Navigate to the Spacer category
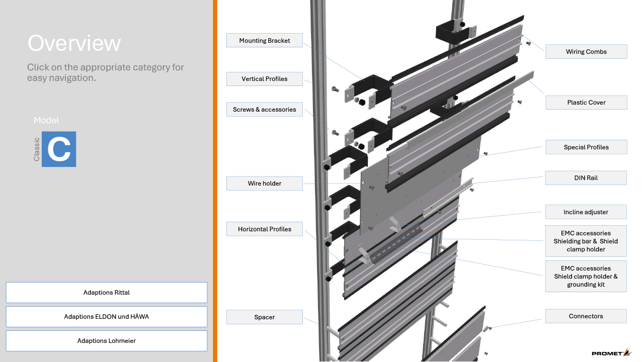The height and width of the screenshot is (362, 644). tap(265, 317)
